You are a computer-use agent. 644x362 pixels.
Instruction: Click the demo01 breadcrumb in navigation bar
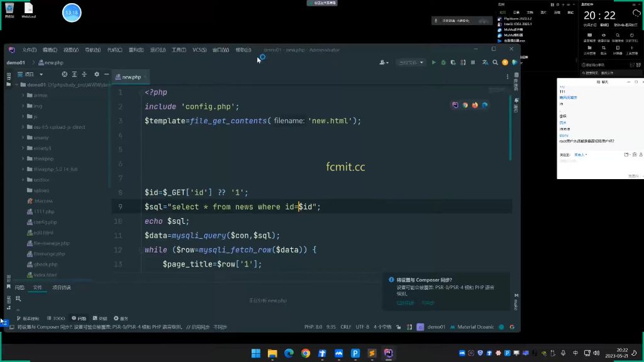coord(16,63)
